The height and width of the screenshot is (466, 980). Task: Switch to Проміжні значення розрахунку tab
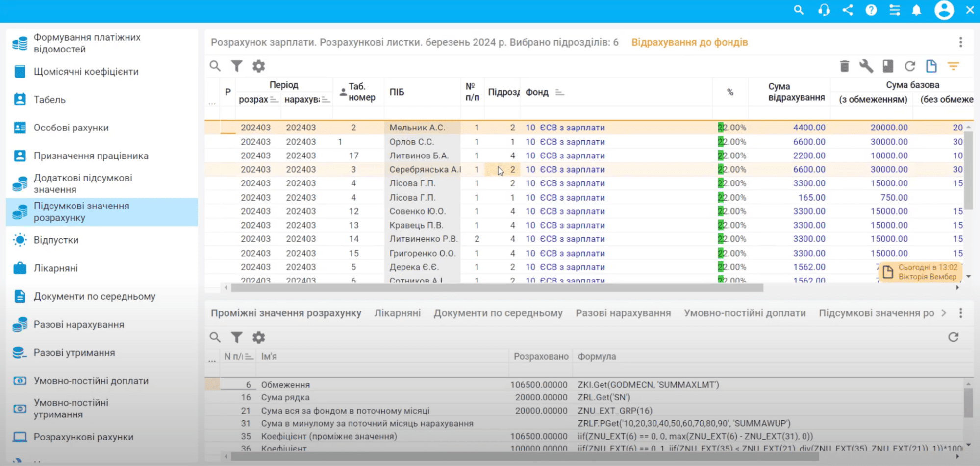pyautogui.click(x=286, y=313)
